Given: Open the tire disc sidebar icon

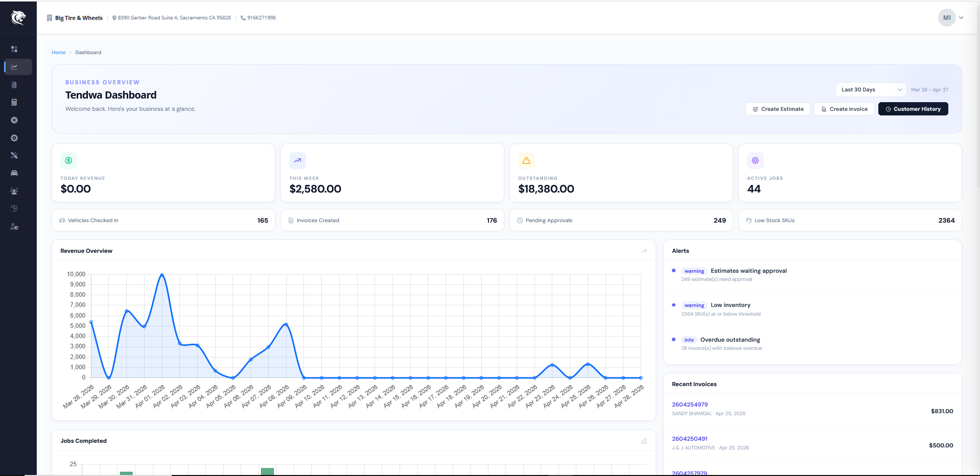Looking at the screenshot, I should (14, 138).
